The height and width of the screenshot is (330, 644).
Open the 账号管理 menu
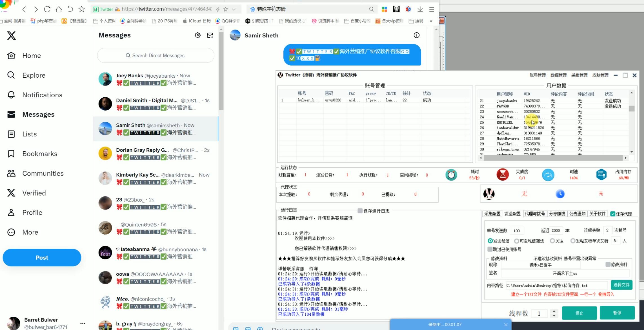pos(537,75)
